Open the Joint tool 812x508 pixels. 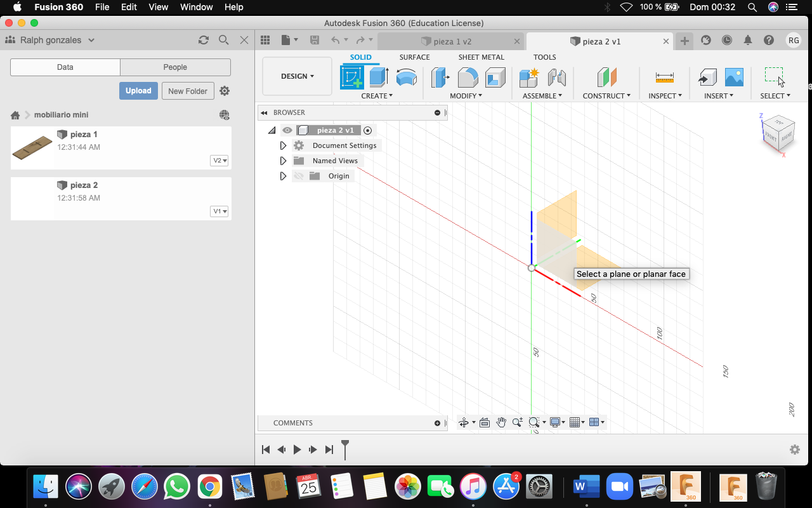556,77
